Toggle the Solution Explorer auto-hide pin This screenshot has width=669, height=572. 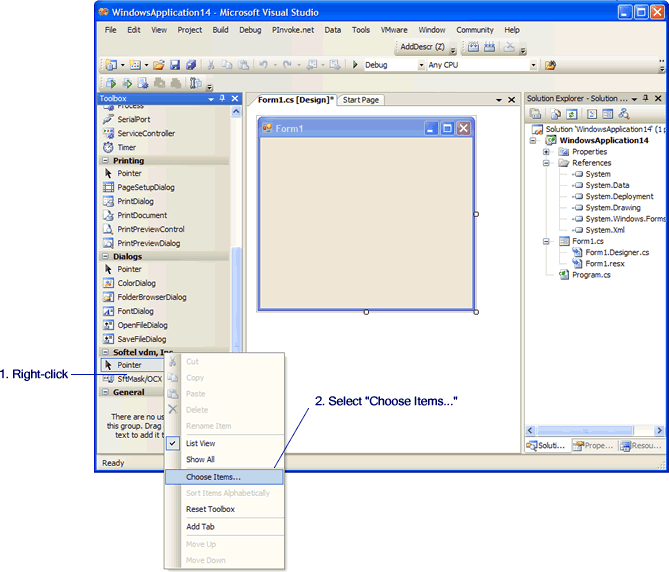(x=646, y=99)
